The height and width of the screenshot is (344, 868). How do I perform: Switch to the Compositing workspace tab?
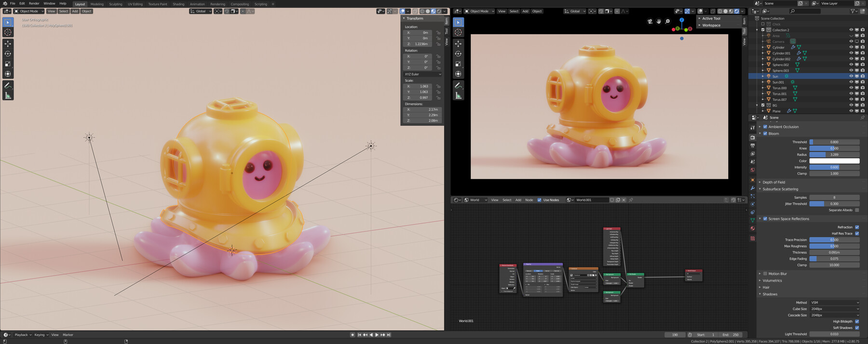240,4
